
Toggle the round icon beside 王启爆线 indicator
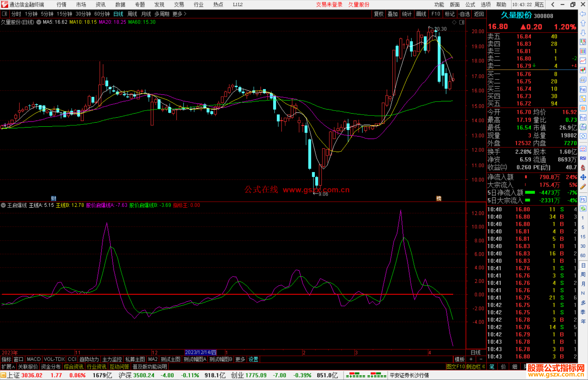pyautogui.click(x=3, y=205)
